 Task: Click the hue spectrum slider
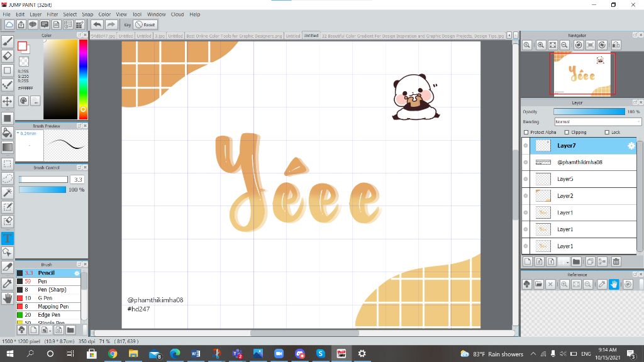coord(83,79)
